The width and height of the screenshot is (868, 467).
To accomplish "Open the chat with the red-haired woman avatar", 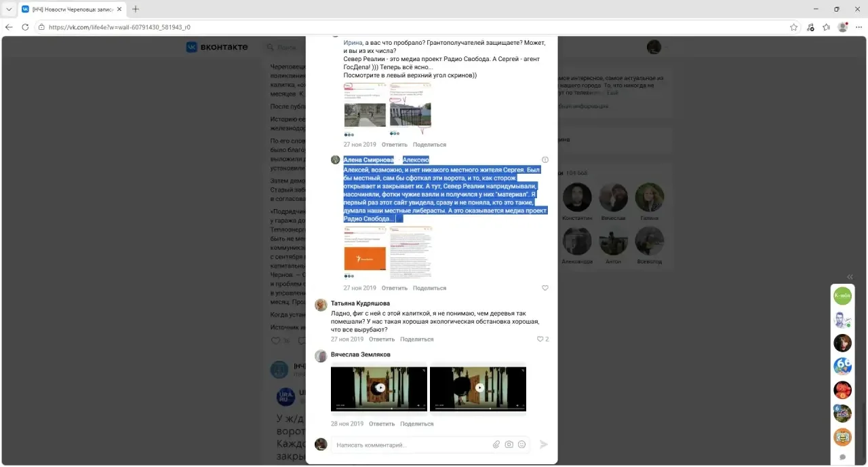I will [842, 343].
